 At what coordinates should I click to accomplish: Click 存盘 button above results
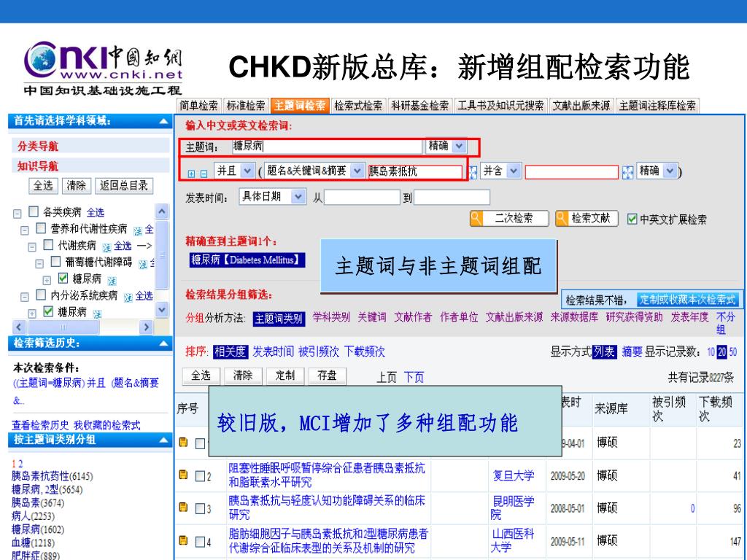click(328, 376)
